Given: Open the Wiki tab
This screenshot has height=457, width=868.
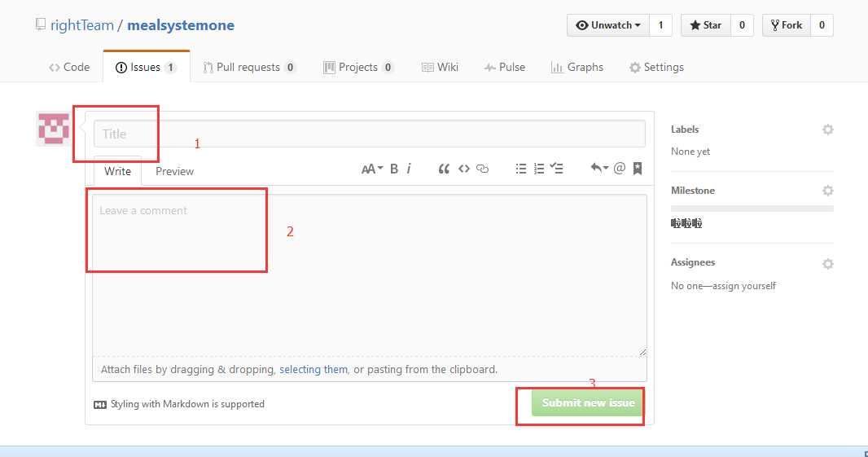Looking at the screenshot, I should (440, 67).
